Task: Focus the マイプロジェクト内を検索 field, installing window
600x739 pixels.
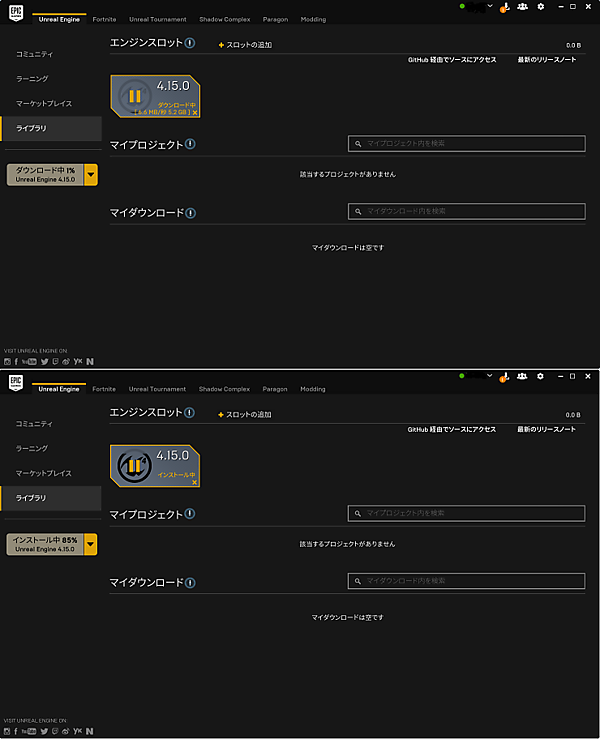Action: 466,513
